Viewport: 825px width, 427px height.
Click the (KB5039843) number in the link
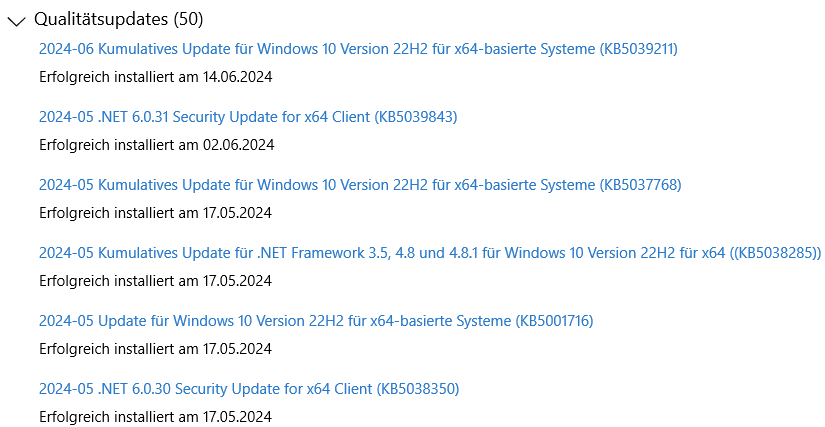coord(416,117)
